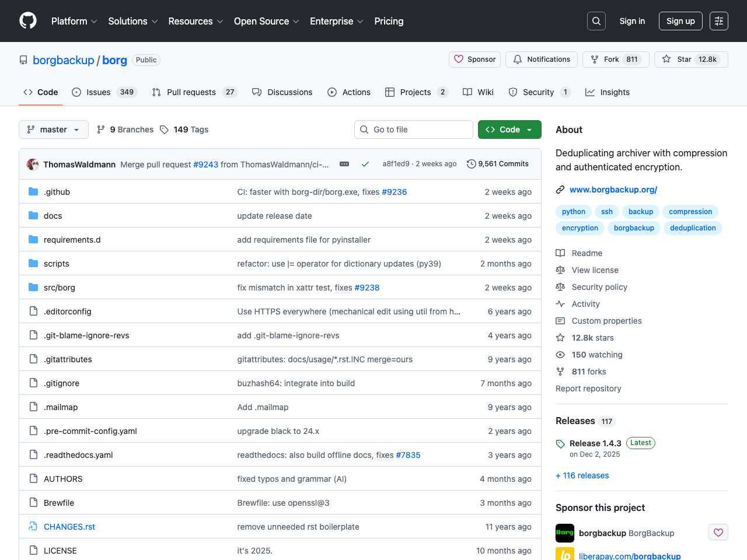Image resolution: width=747 pixels, height=560 pixels.
Task: Select the python topic tag
Action: tap(573, 212)
